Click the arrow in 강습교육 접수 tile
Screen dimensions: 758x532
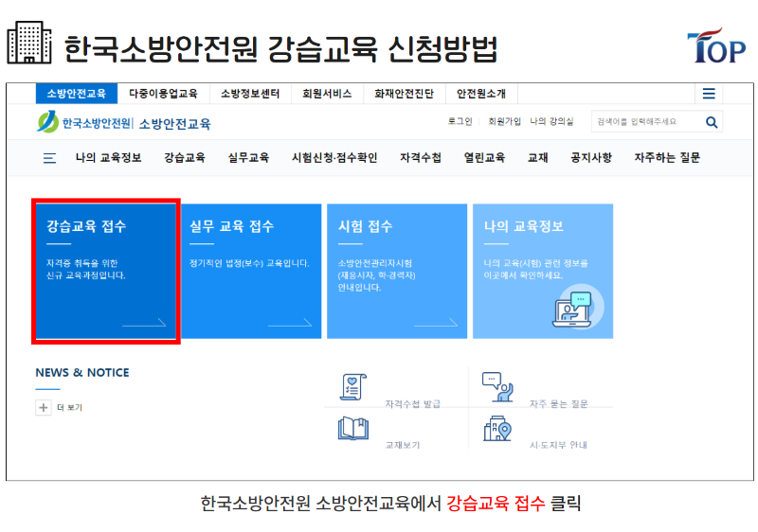tap(144, 323)
